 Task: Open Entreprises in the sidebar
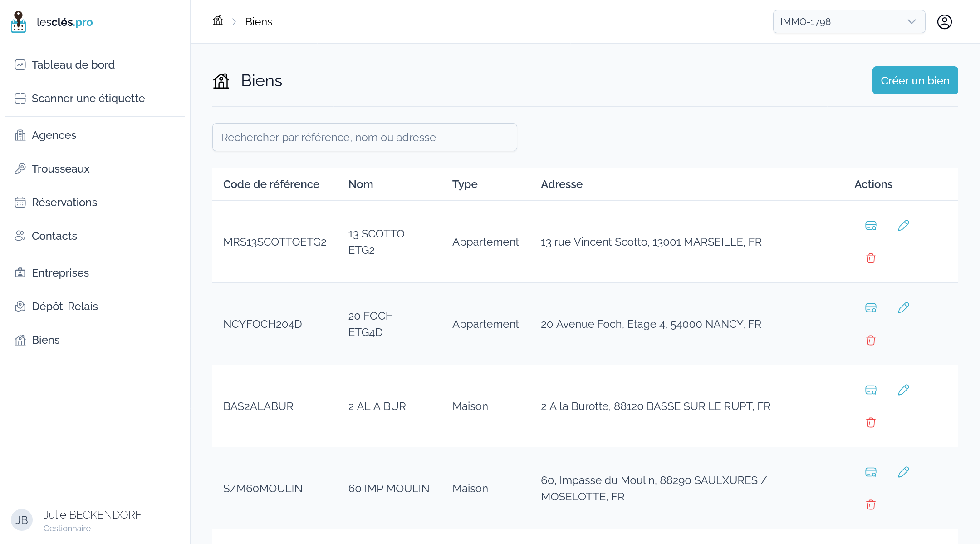[95, 273]
